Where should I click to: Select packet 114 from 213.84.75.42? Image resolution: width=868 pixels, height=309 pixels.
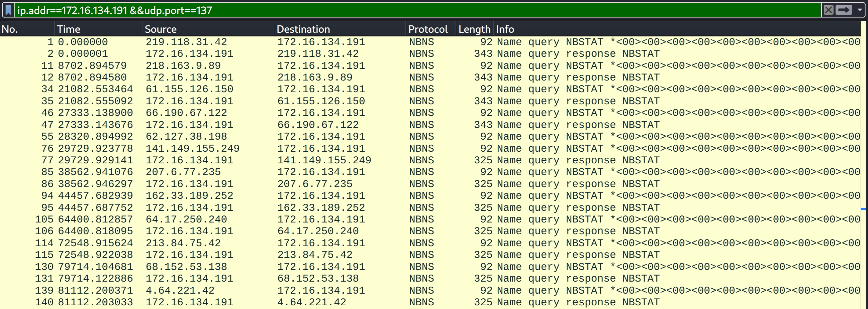click(x=430, y=243)
